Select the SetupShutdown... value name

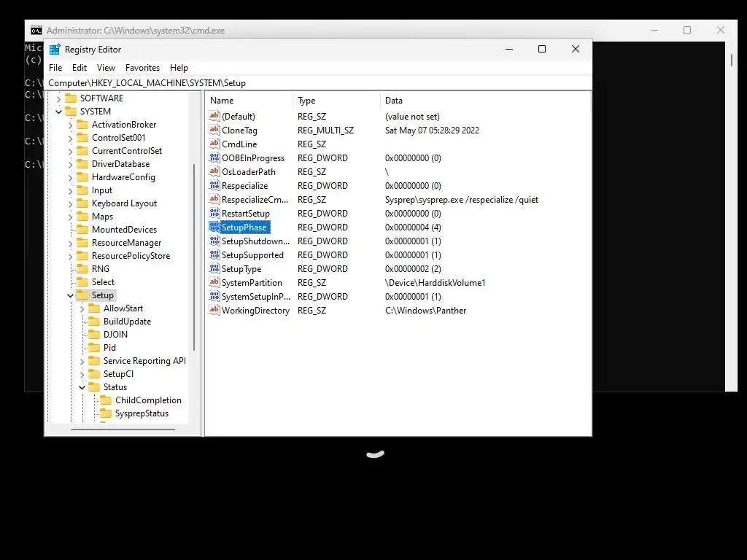point(255,241)
